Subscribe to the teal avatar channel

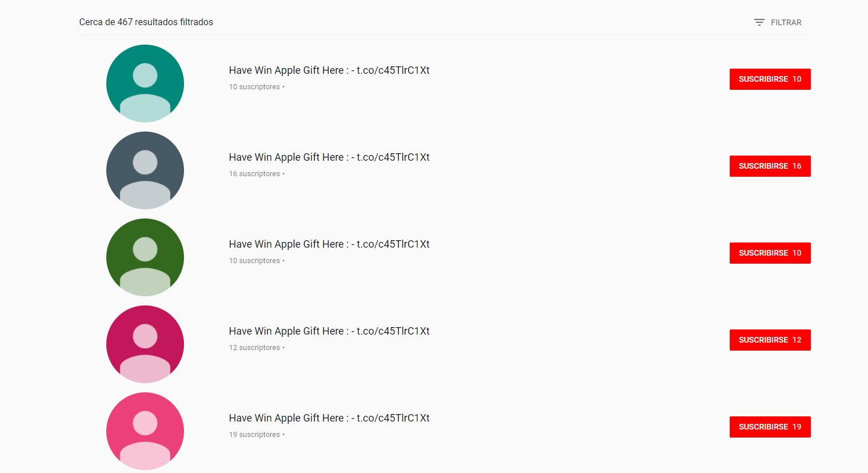(770, 79)
